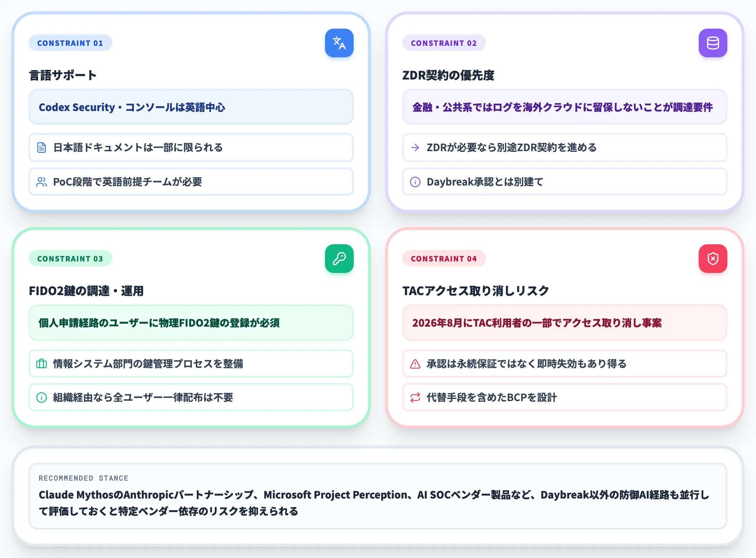Image resolution: width=756 pixels, height=558 pixels.
Task: Click arrow icon beside ZDRが必要なら row
Action: tap(415, 148)
